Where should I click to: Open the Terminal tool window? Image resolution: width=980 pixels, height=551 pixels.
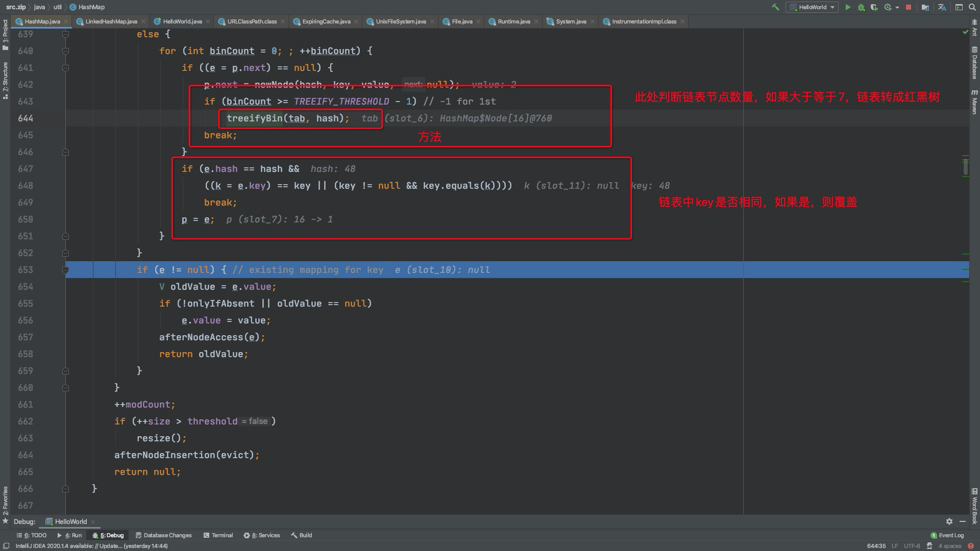(218, 535)
